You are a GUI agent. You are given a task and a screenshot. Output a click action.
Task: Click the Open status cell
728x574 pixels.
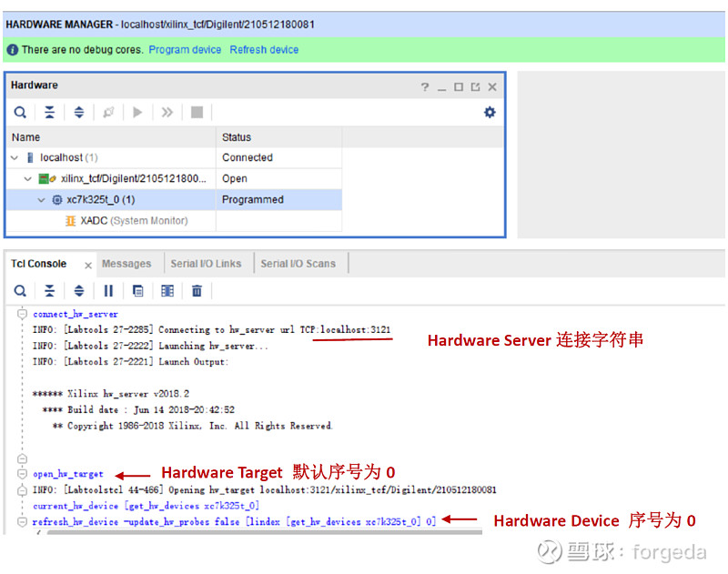pos(279,178)
